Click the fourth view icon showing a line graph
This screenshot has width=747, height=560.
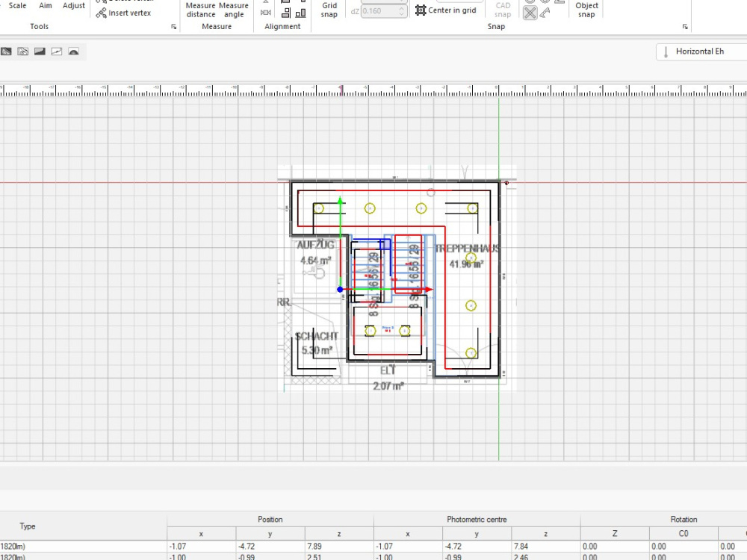click(57, 52)
